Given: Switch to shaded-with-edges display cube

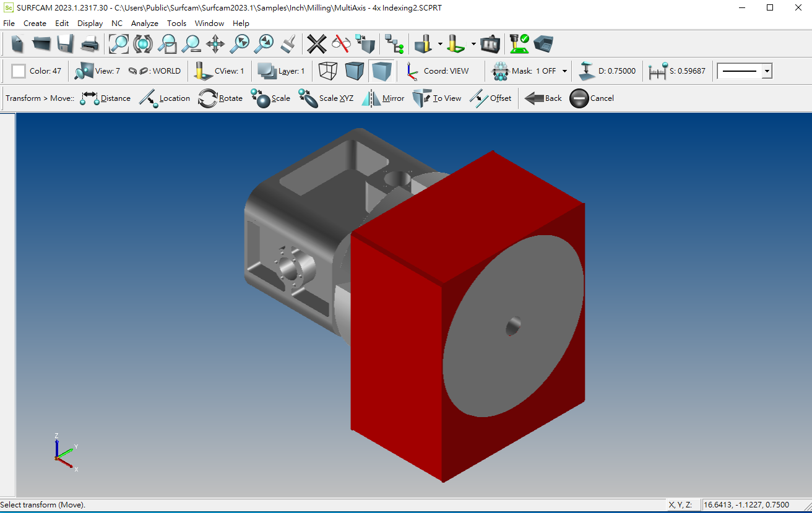Looking at the screenshot, I should click(355, 71).
